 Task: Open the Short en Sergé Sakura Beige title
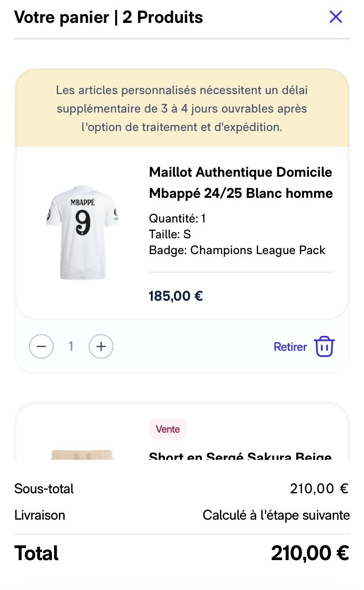click(240, 455)
